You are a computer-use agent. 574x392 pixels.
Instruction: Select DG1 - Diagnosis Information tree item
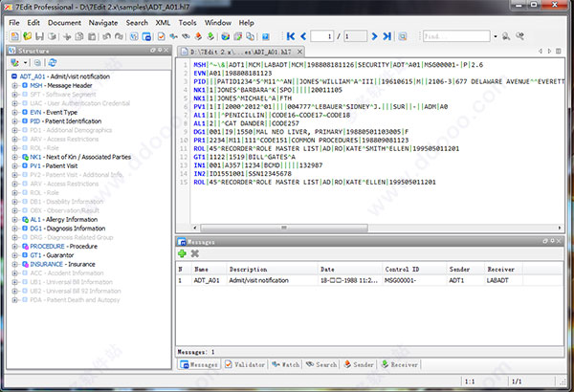pos(64,229)
